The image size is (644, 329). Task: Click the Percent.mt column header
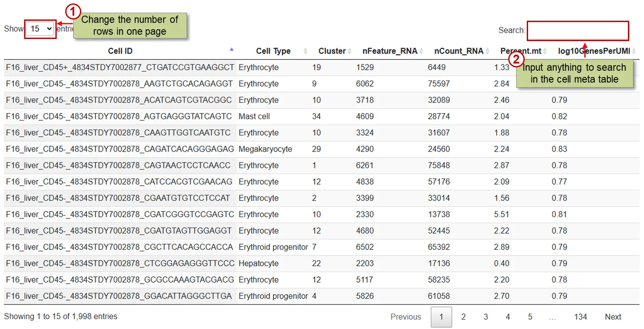point(521,51)
